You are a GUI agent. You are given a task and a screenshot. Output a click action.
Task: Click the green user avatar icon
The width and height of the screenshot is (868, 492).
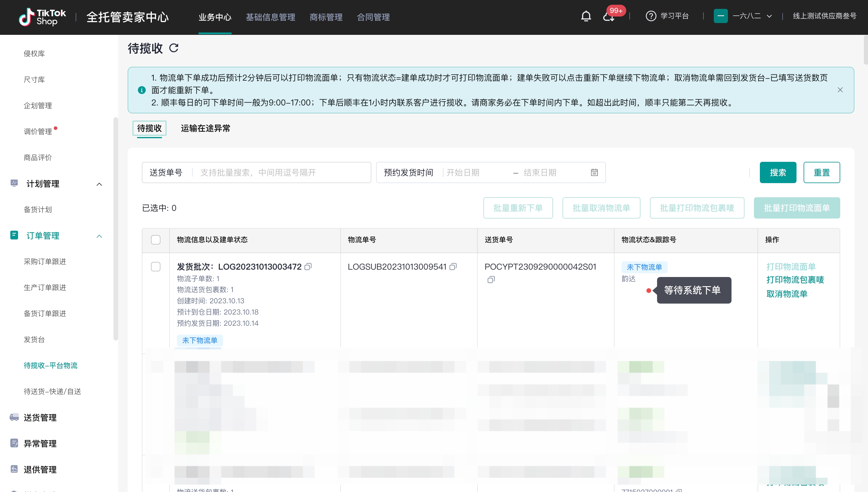pyautogui.click(x=721, y=16)
